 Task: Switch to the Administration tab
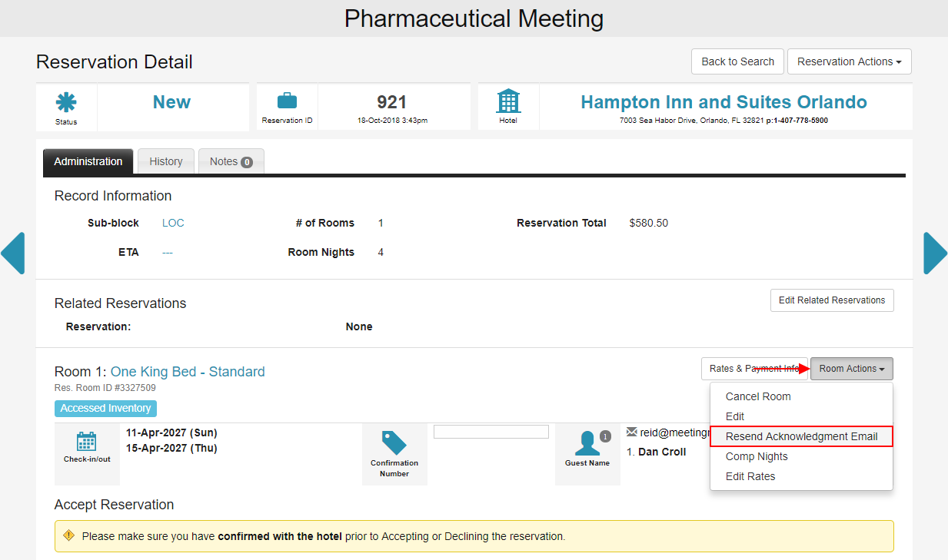[x=88, y=161]
